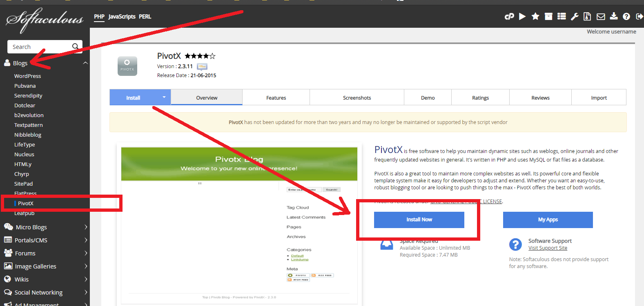Open the Nucleus script entry
The image size is (644, 306).
(24, 154)
